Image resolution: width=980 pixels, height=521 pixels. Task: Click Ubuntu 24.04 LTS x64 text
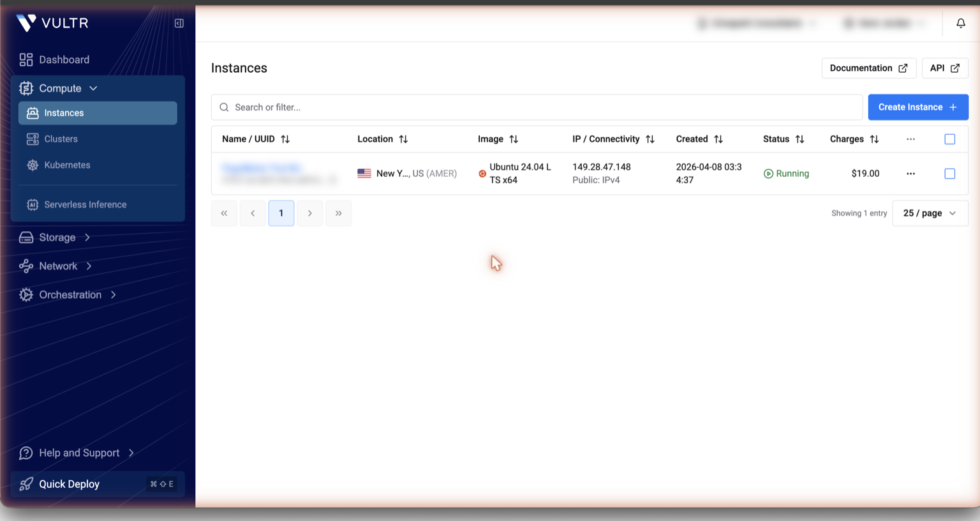point(520,174)
